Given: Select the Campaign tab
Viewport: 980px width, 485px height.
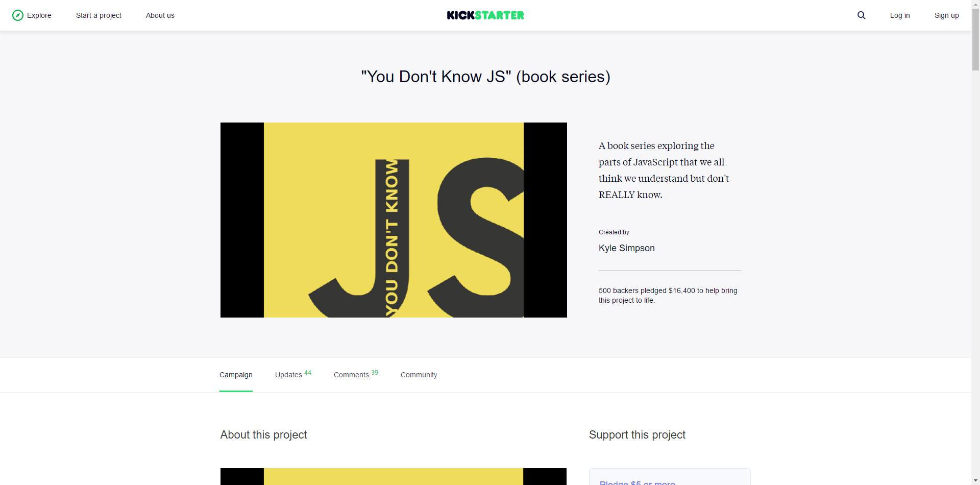Looking at the screenshot, I should tap(236, 375).
